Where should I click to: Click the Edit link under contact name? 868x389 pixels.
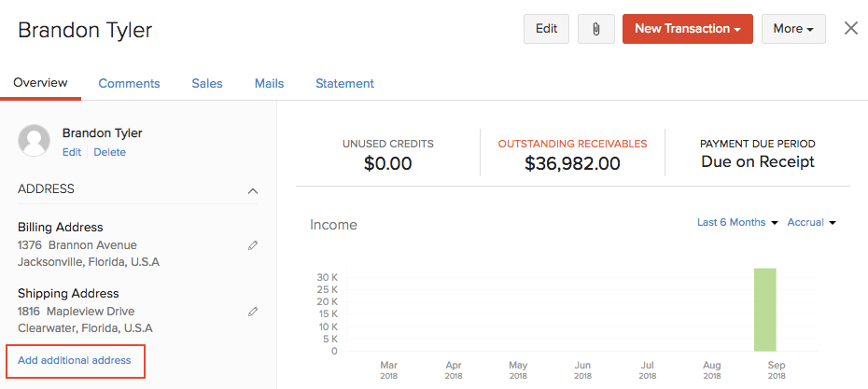point(72,152)
